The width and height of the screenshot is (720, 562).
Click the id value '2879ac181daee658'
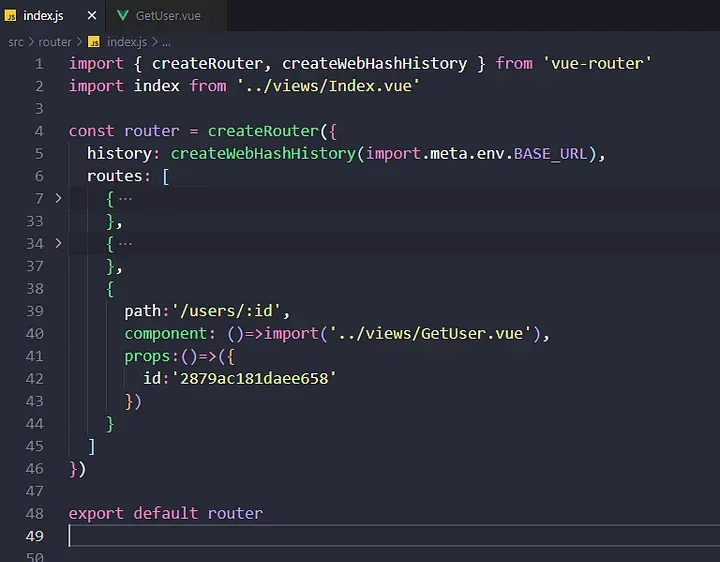tap(253, 378)
